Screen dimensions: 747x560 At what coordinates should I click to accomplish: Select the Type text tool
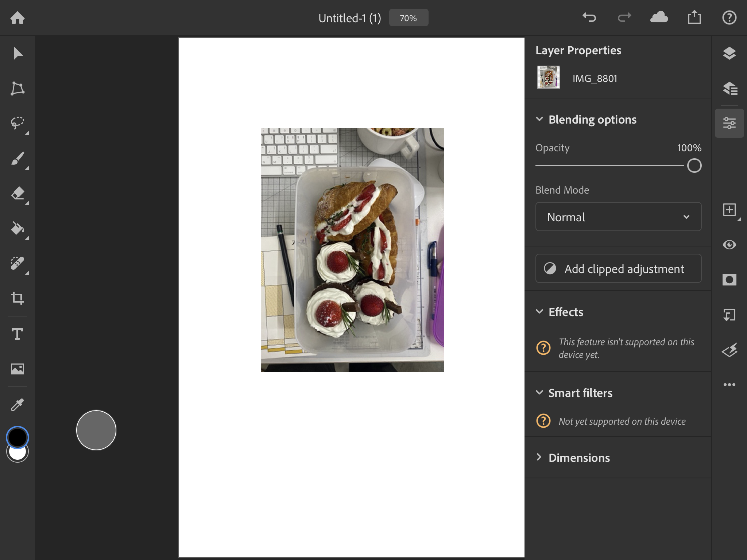(x=17, y=334)
